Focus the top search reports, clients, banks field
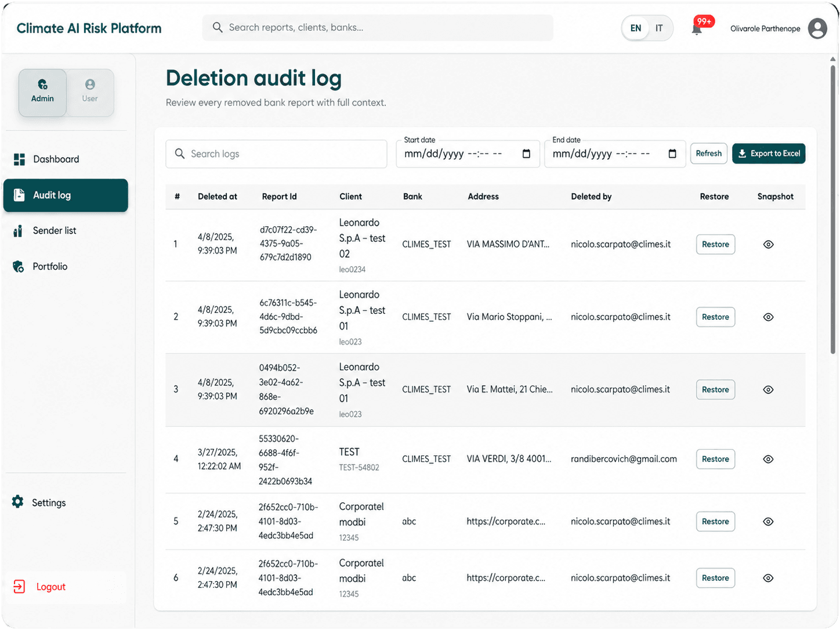 [x=378, y=28]
